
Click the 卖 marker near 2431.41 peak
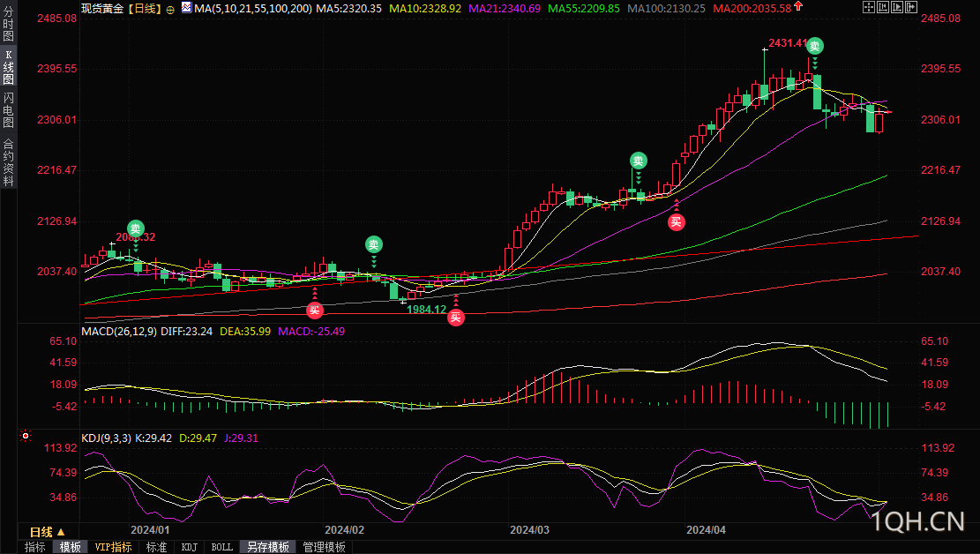coord(814,46)
